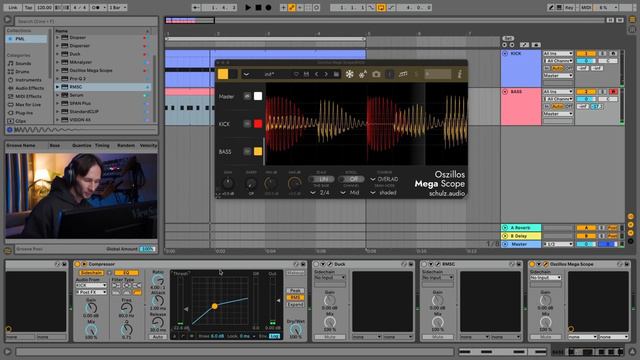Select Oszillos Mega Scope in browser list
Screen dimensions: 640x360
(91, 70)
